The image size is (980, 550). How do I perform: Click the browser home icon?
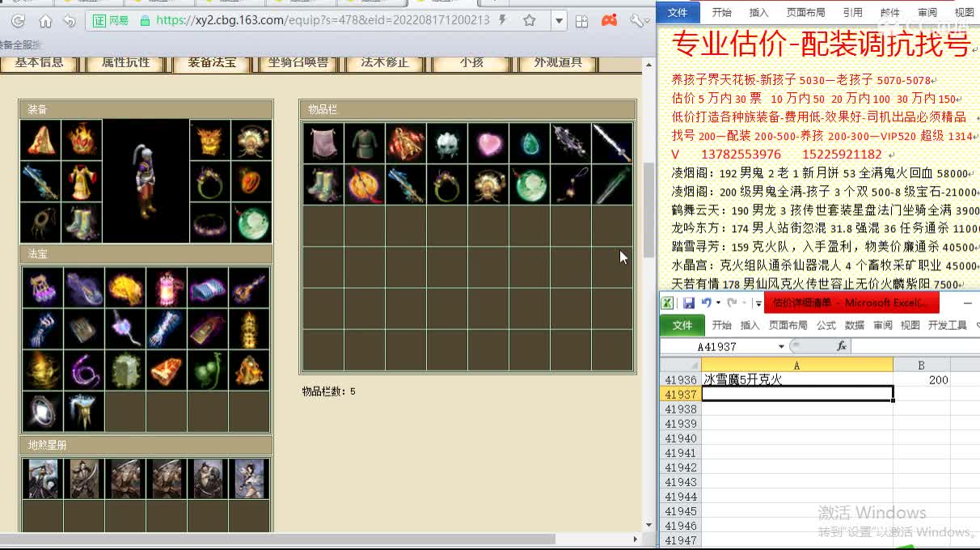(x=45, y=20)
